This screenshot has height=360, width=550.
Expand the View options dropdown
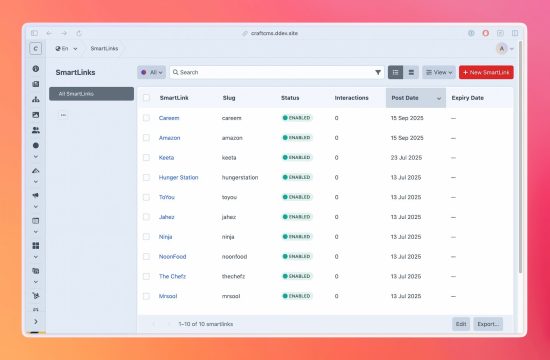(439, 73)
